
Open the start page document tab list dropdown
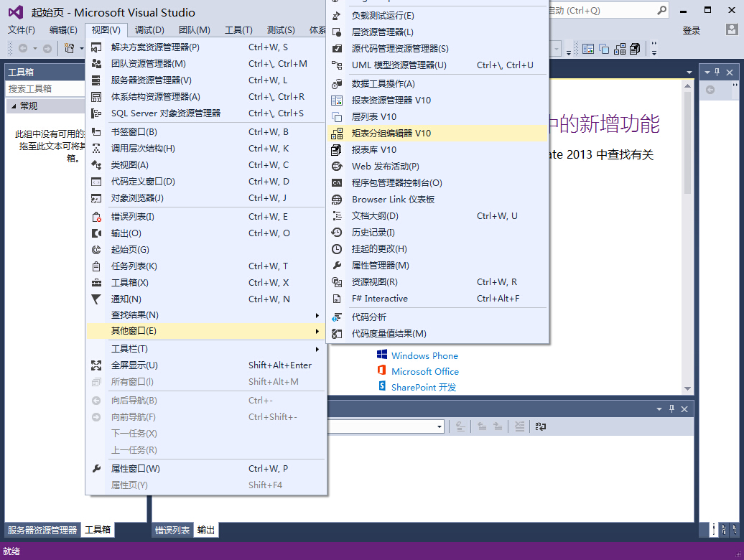(x=689, y=72)
